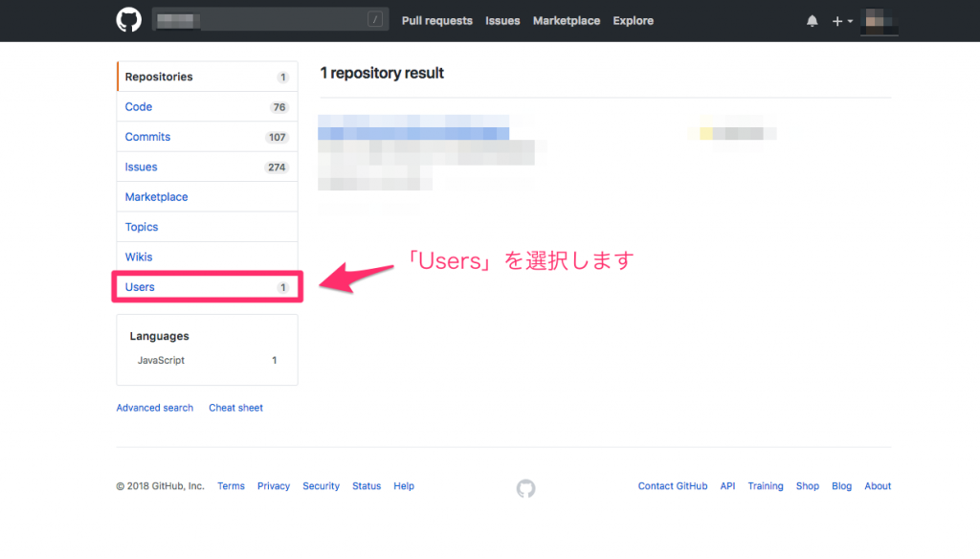The image size is (980, 559).
Task: View the search Cheat sheet
Action: click(x=235, y=407)
